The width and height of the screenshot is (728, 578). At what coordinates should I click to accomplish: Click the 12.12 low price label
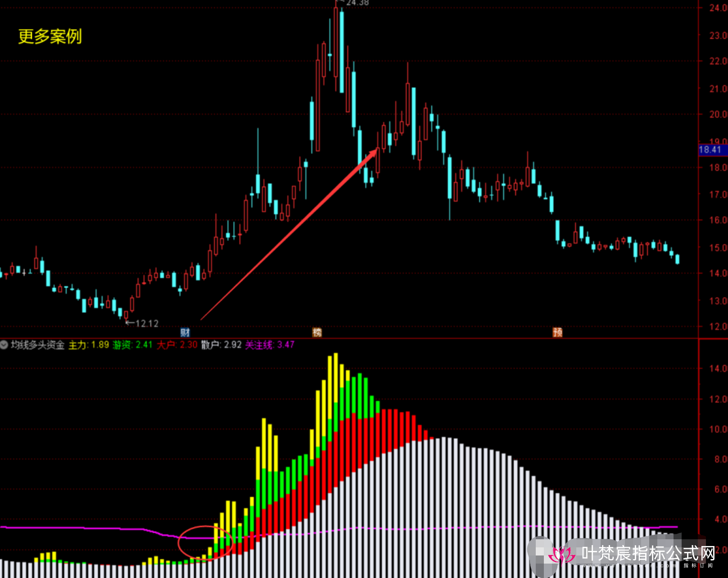point(147,323)
